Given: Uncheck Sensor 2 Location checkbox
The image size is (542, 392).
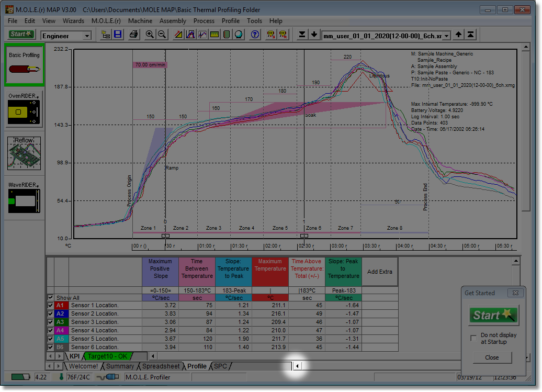Looking at the screenshot, I should 50,313.
